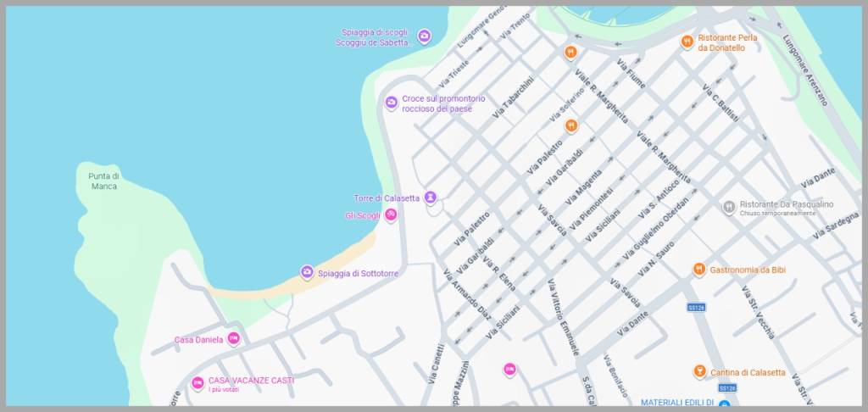Image resolution: width=868 pixels, height=412 pixels.
Task: Click the Via C. Battisti road label
Action: [x=721, y=103]
